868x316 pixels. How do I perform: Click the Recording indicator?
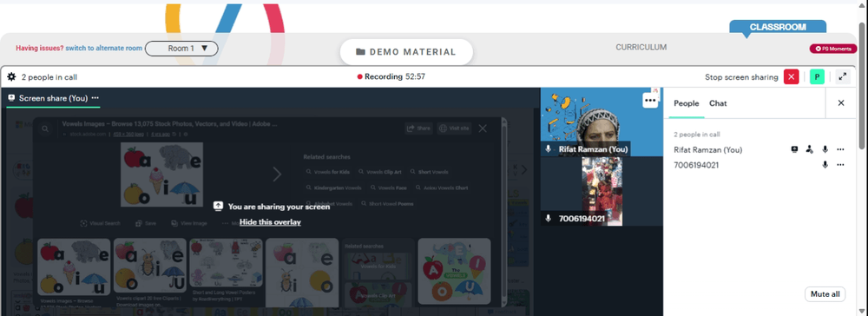click(x=391, y=77)
